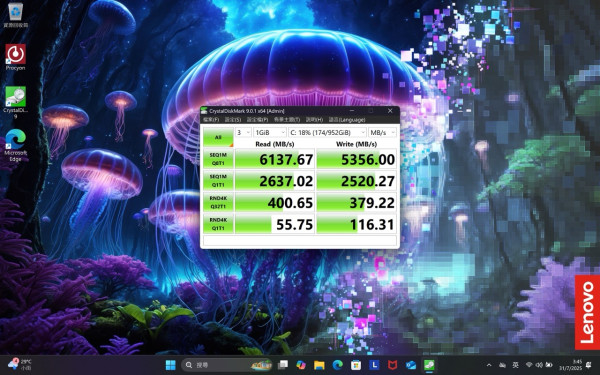
Task: Open Task View on the taskbar
Action: tap(283, 365)
